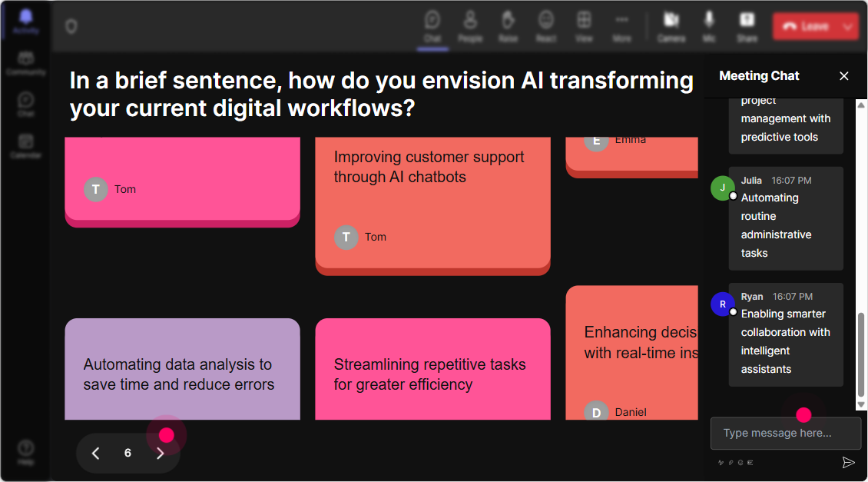Open the GIF picker below the message box
This screenshot has height=482, width=868.
pos(750,463)
